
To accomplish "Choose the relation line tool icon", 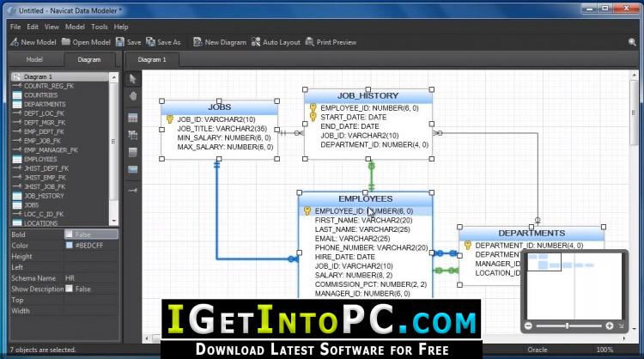I will (132, 190).
